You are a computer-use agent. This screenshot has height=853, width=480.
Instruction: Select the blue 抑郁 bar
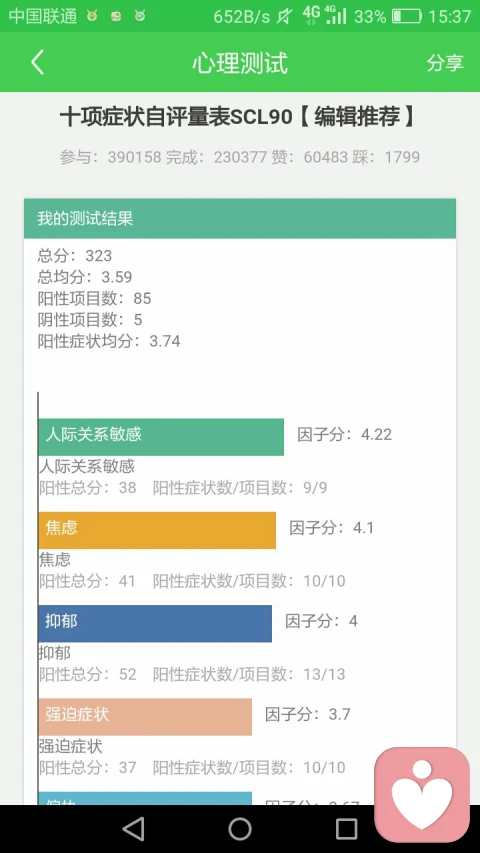[x=155, y=623]
